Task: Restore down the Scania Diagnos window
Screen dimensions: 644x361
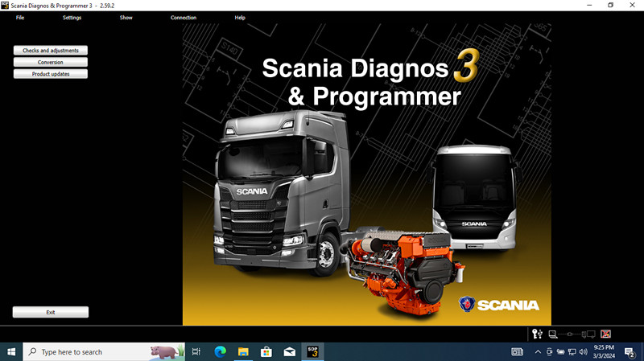Action: tap(611, 6)
